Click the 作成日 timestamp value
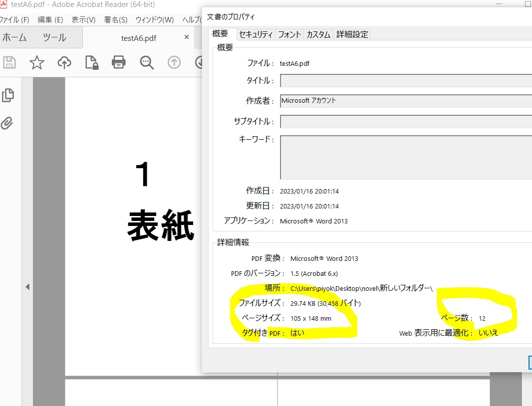This screenshot has height=406, width=532. [309, 192]
